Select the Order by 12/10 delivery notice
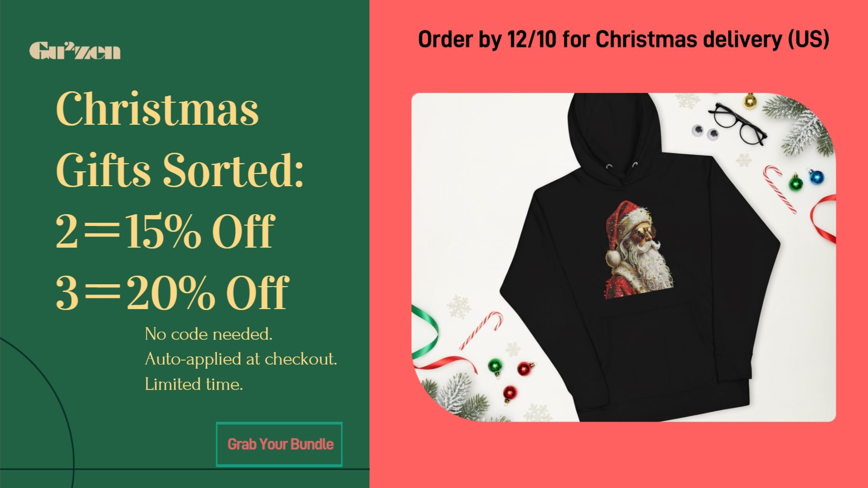868x488 pixels. (623, 39)
